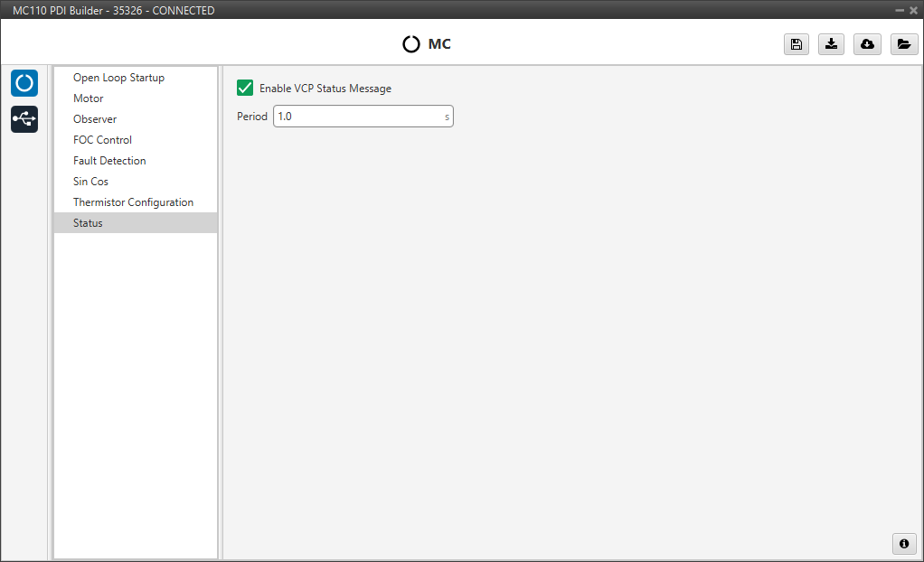Select the blue MC circle sidebar icon

coord(24,83)
